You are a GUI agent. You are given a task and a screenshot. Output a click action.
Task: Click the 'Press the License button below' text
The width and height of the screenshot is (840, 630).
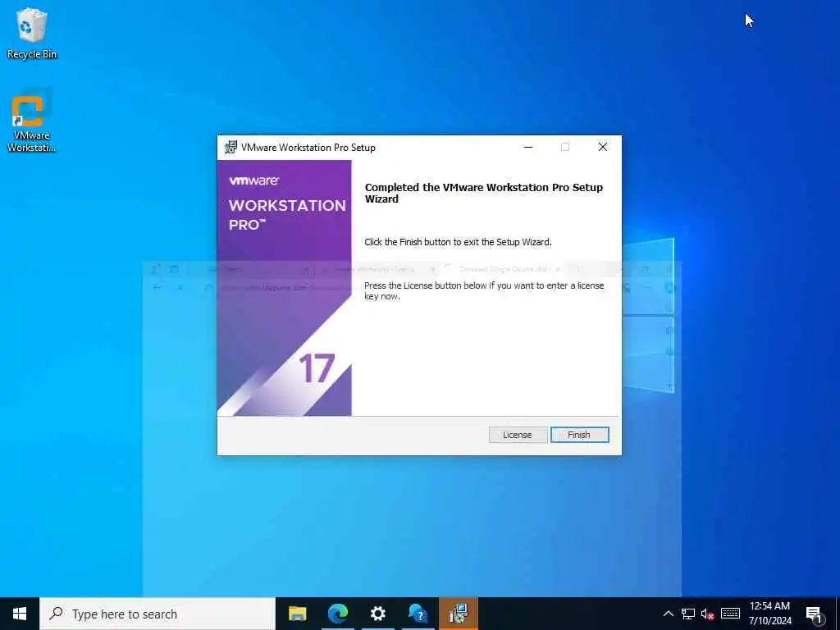[484, 291]
